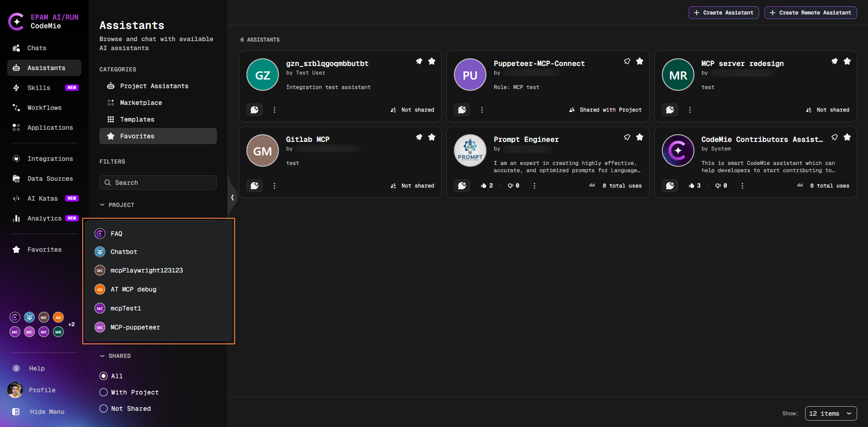The height and width of the screenshot is (427, 868).
Task: Start chat with gzn_srblqgoqmbbutbt assistant
Action: point(255,110)
